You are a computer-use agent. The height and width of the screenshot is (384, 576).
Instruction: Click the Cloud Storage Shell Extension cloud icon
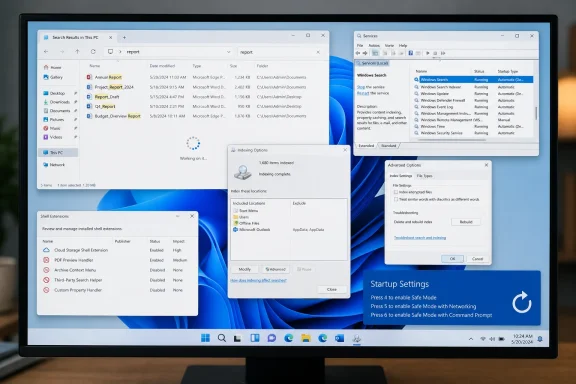46,250
